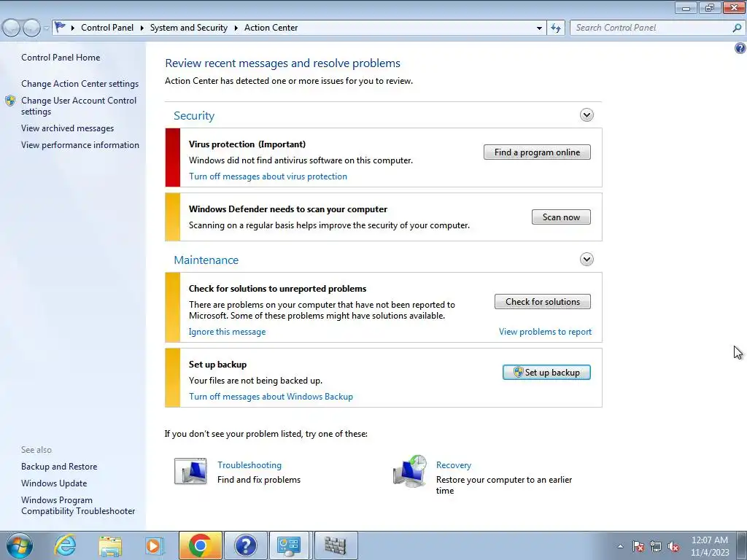This screenshot has height=560, width=747.
Task: Go to System and Security breadcrumb
Action: pos(189,28)
